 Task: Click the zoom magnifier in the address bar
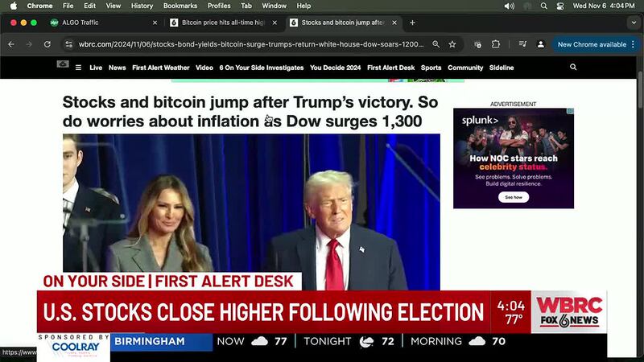(x=436, y=44)
